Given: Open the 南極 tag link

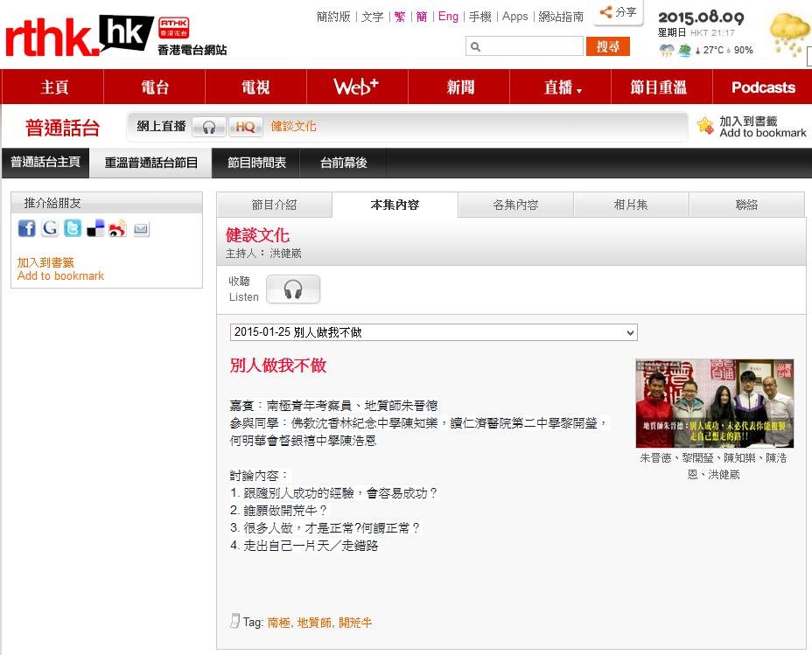Looking at the screenshot, I should 278,623.
